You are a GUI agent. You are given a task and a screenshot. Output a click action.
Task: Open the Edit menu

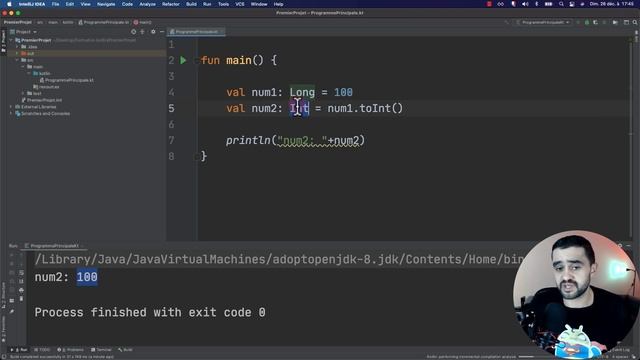coord(70,4)
